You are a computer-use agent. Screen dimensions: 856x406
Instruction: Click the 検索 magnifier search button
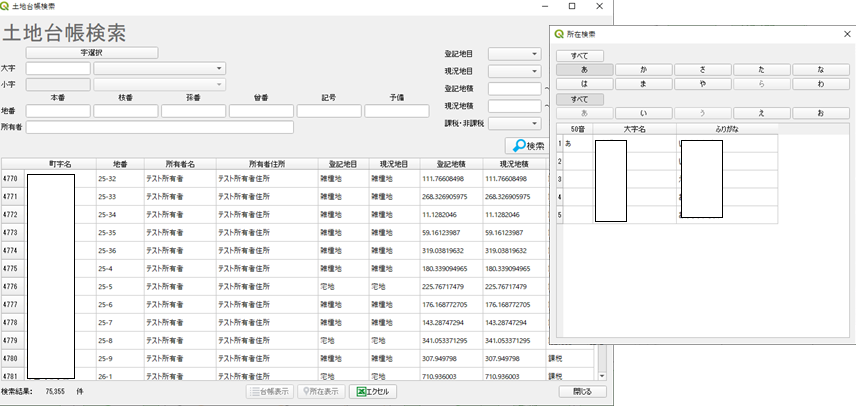click(x=526, y=146)
